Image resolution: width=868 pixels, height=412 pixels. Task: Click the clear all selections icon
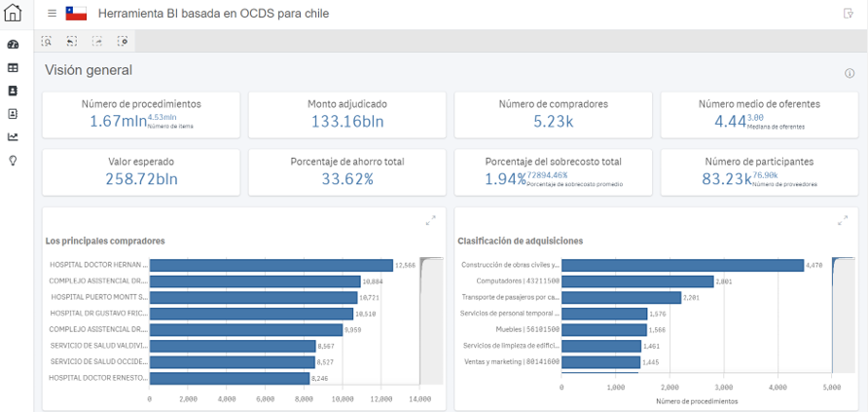123,41
